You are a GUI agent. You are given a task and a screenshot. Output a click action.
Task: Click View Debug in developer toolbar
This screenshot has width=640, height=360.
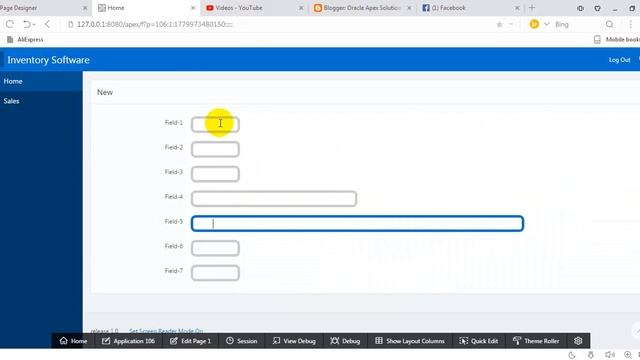pyautogui.click(x=294, y=341)
